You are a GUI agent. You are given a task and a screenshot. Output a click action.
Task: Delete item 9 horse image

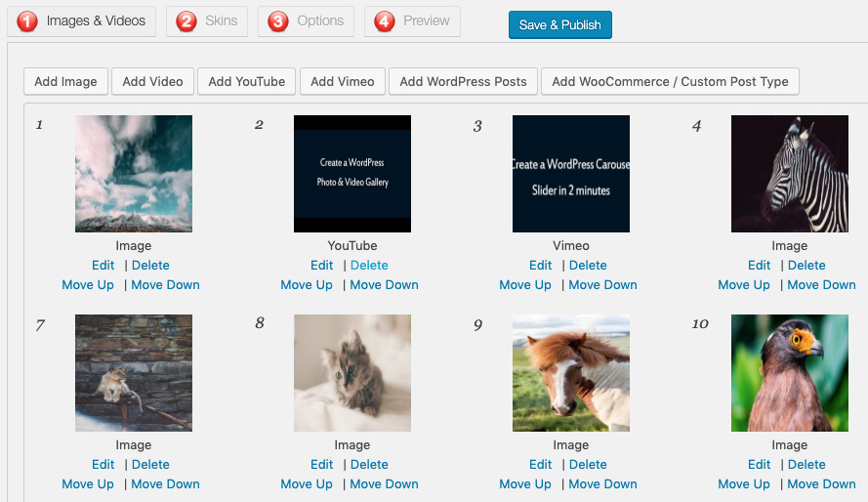pyautogui.click(x=588, y=464)
